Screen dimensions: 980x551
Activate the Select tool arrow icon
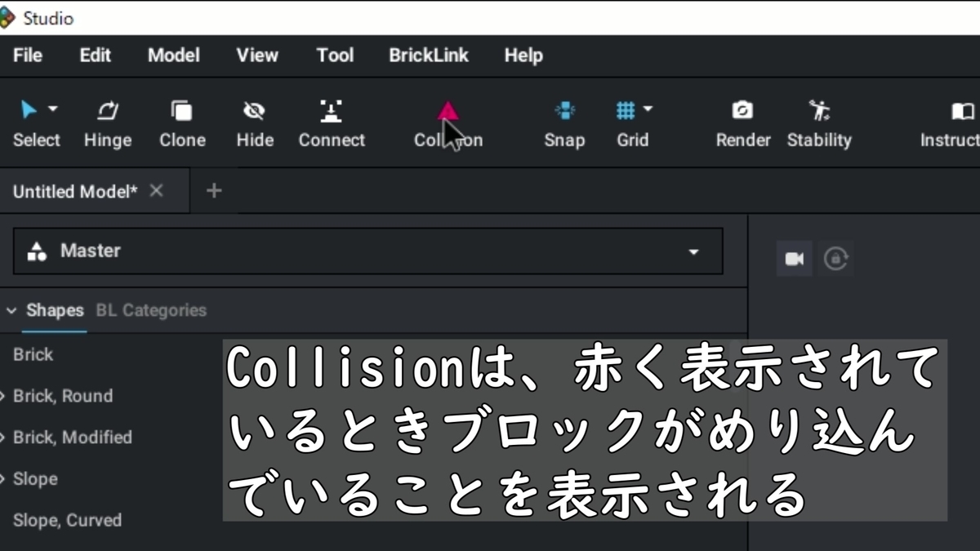[29, 109]
